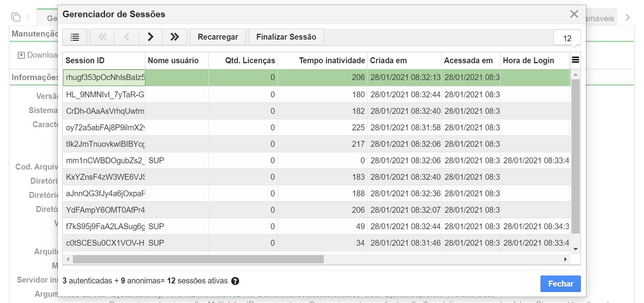Click Finalizar Sessão button
The image size is (644, 303).
286,37
